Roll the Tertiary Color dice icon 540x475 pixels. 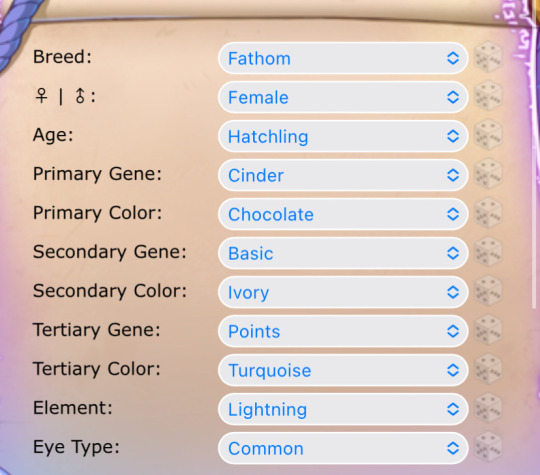(x=488, y=369)
